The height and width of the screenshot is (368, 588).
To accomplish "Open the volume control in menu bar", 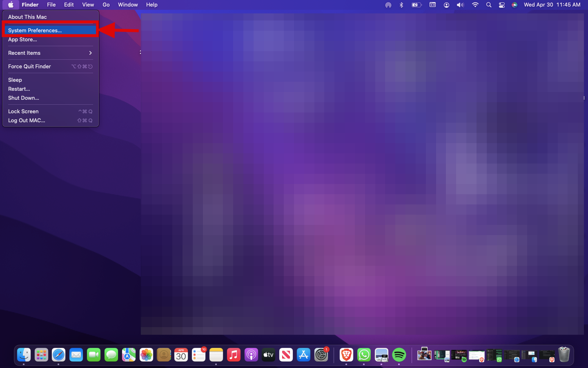I will (460, 5).
